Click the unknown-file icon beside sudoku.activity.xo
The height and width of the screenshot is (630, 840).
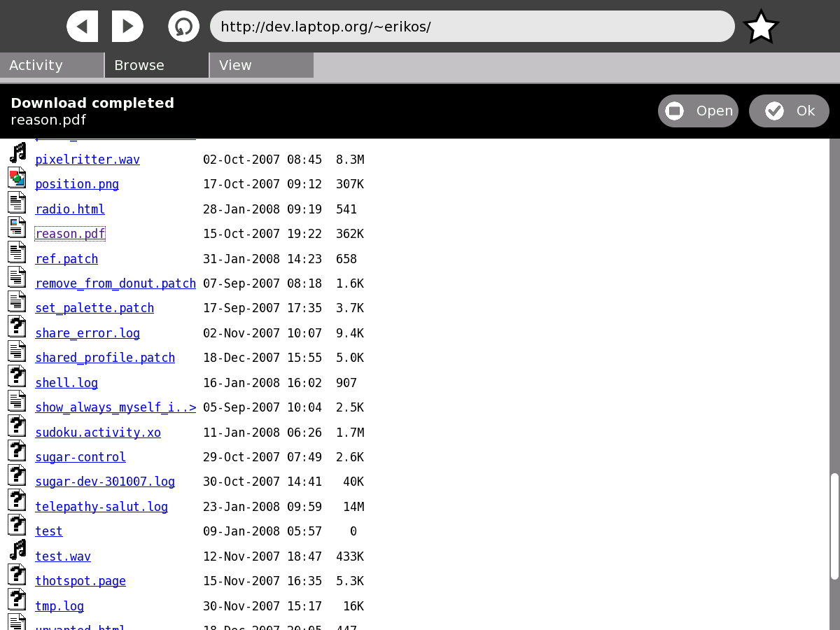[17, 426]
